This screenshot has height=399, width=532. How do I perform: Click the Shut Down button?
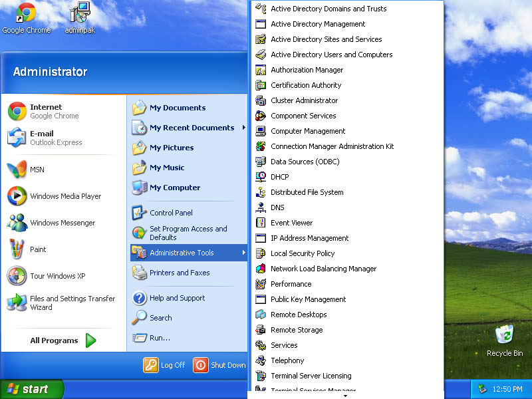coord(219,365)
